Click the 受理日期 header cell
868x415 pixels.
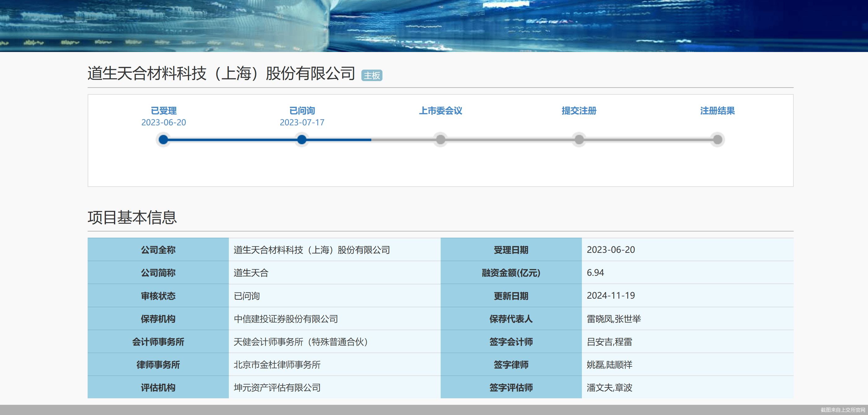point(511,250)
